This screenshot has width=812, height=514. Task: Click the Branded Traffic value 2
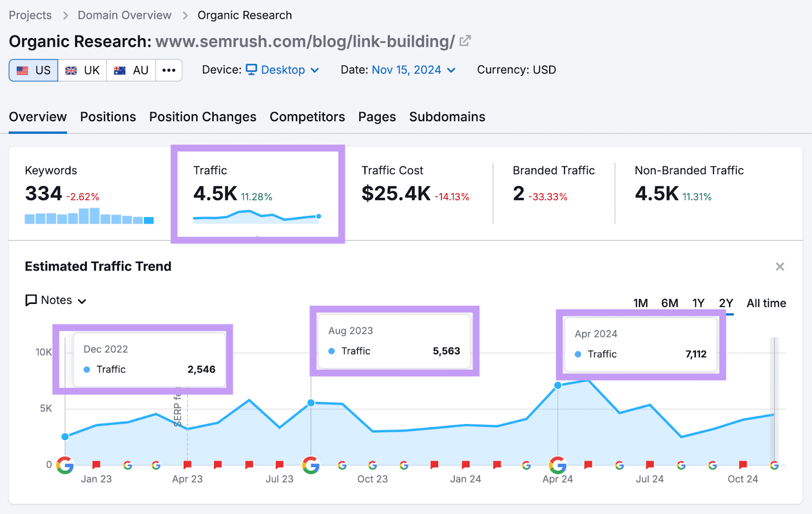tap(518, 193)
